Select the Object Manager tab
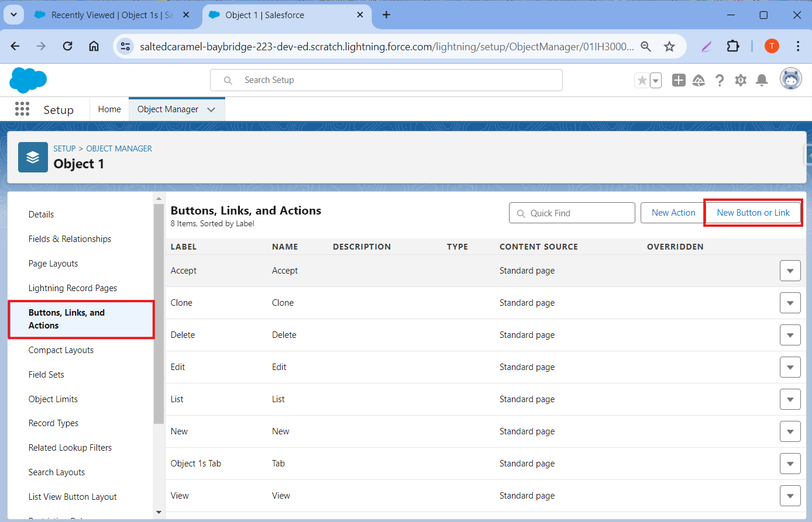The image size is (812, 522). 168,109
